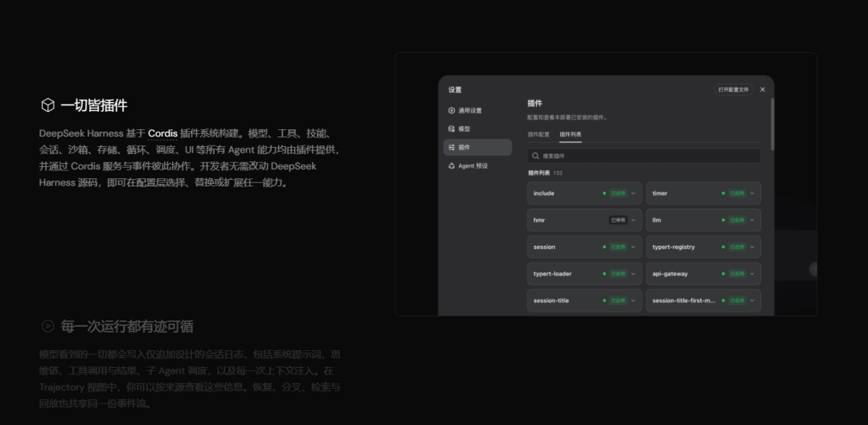Click the plugin count 132 label

point(558,174)
